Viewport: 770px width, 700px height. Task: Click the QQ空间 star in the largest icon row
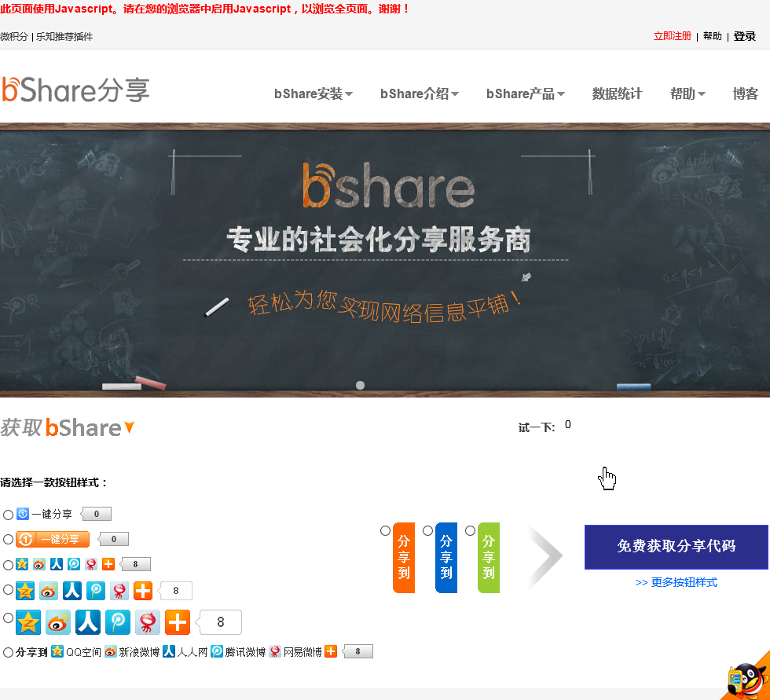click(28, 622)
